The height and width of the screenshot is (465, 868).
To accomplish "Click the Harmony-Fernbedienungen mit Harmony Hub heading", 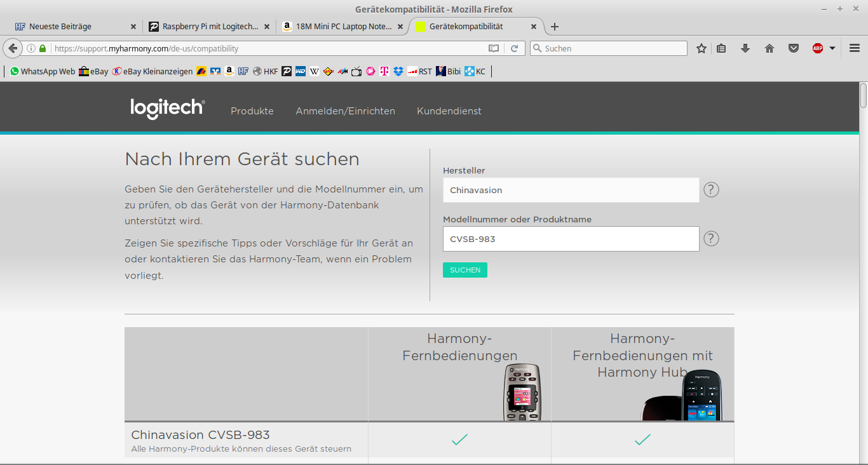I will [642, 355].
